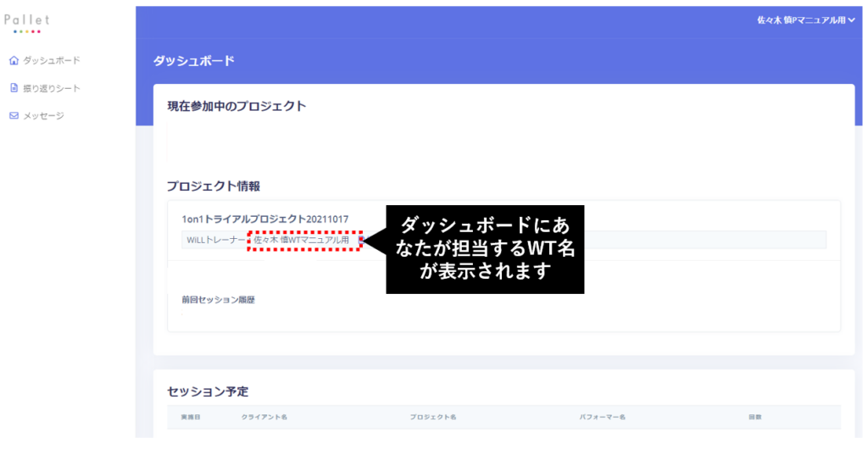Click the envelope icon beside メッセージ
This screenshot has width=868, height=455.
click(14, 115)
